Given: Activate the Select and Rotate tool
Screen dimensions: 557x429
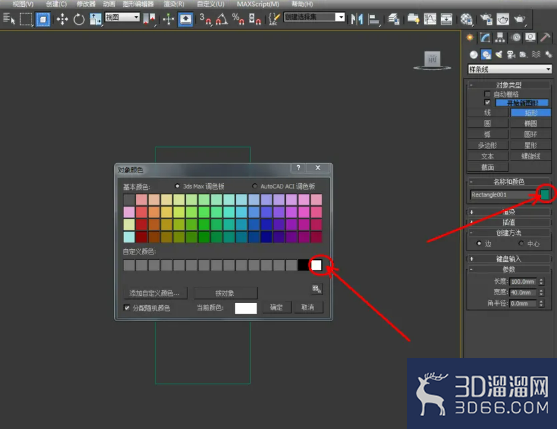Looking at the screenshot, I should [79, 19].
